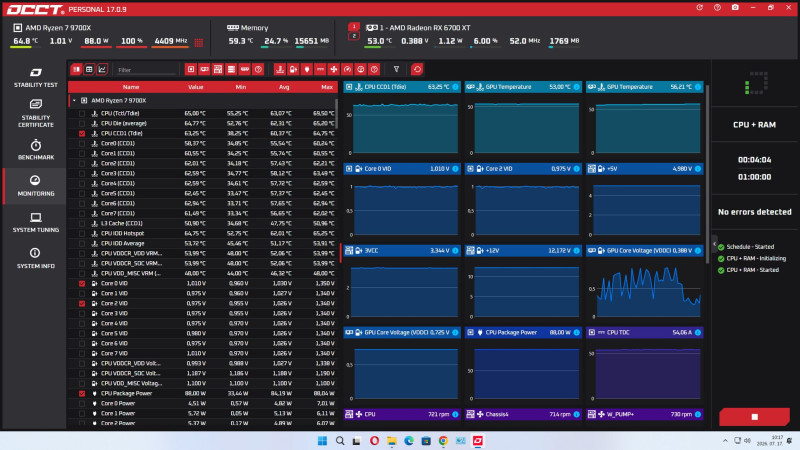Toggle the temperature readings filter icon

pos(280,69)
